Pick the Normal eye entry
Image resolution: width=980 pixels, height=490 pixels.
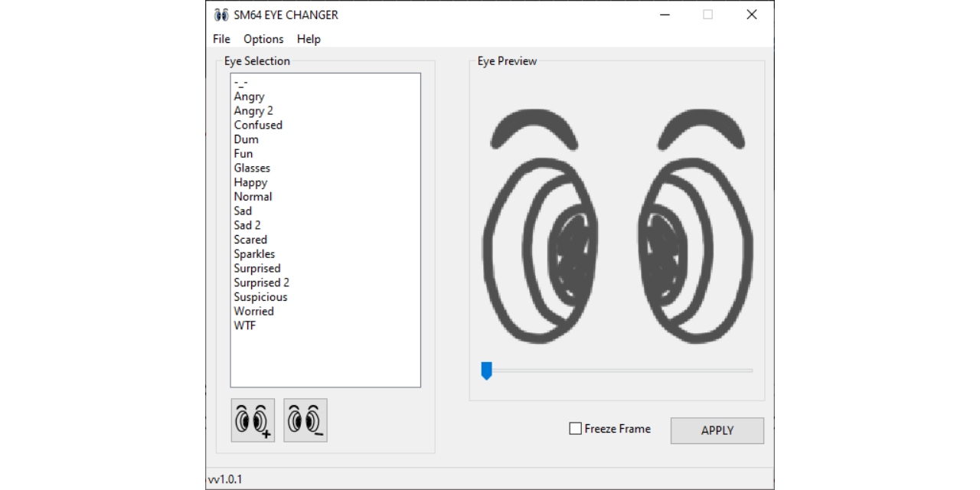tap(325, 196)
